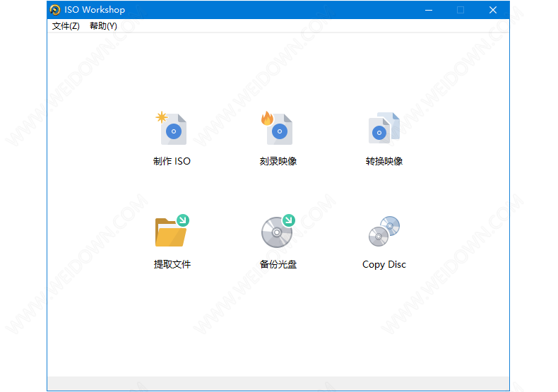Click the 提取文件 text label
Screen dimensions: 558x392
tap(172, 264)
